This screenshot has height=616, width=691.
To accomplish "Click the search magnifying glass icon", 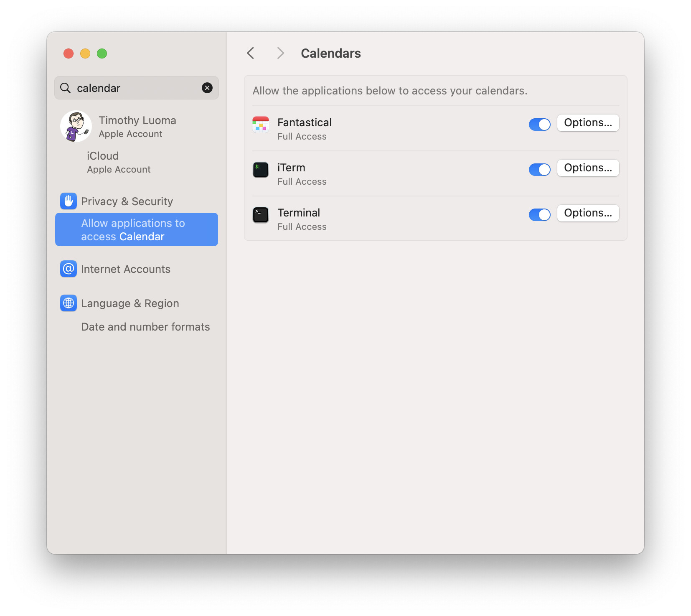I will tap(65, 88).
